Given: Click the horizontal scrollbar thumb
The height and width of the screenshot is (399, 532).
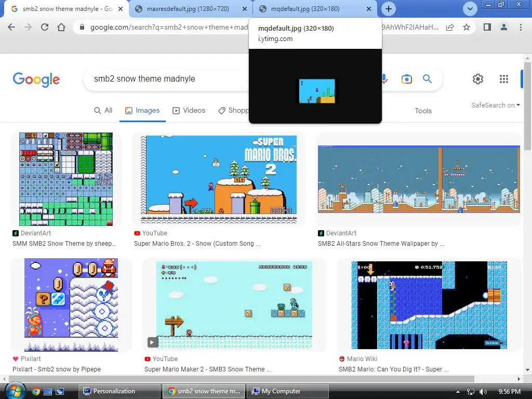Looking at the screenshot, I should tap(242, 379).
